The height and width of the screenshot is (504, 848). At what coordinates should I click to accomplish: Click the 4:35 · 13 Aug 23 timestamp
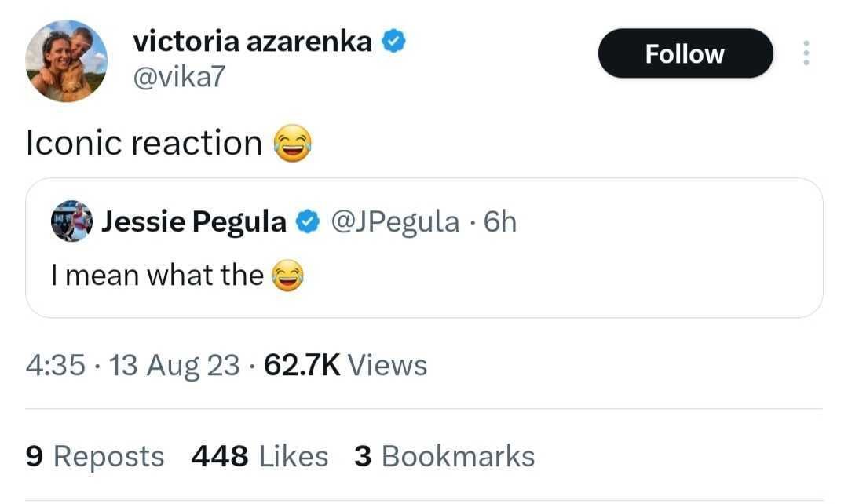point(133,365)
